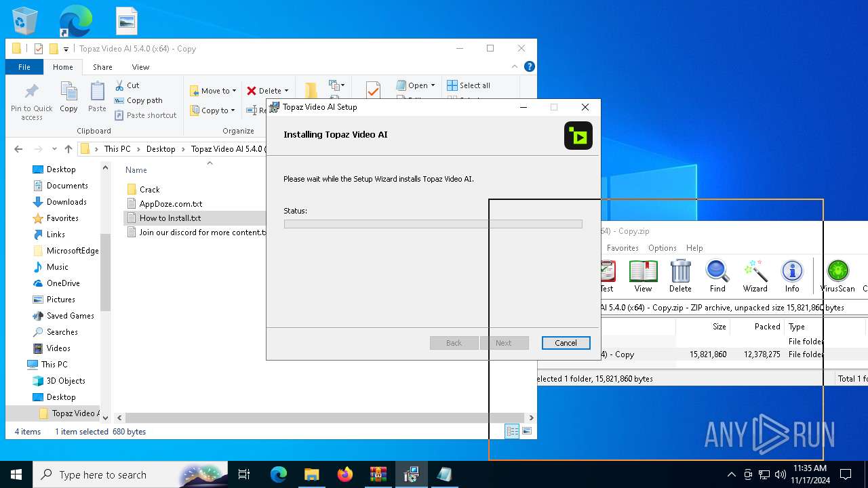This screenshot has height=488, width=868.
Task: Click the WinRAR Delete icon
Action: [x=680, y=277]
